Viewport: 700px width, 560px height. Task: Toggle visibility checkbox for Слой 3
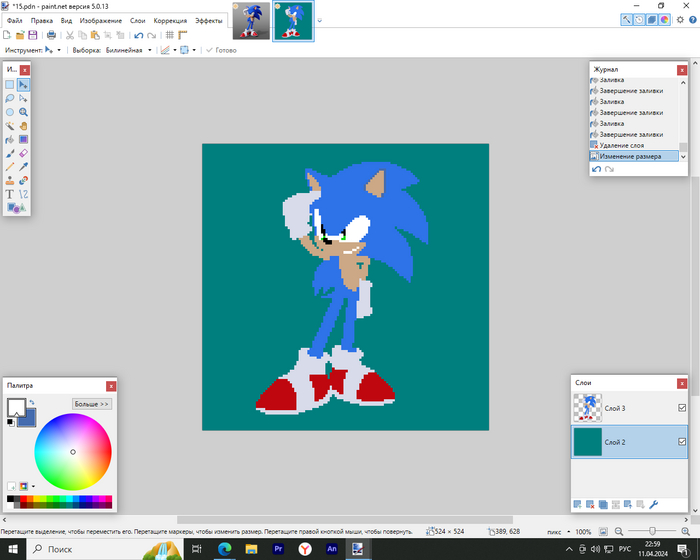click(x=682, y=408)
